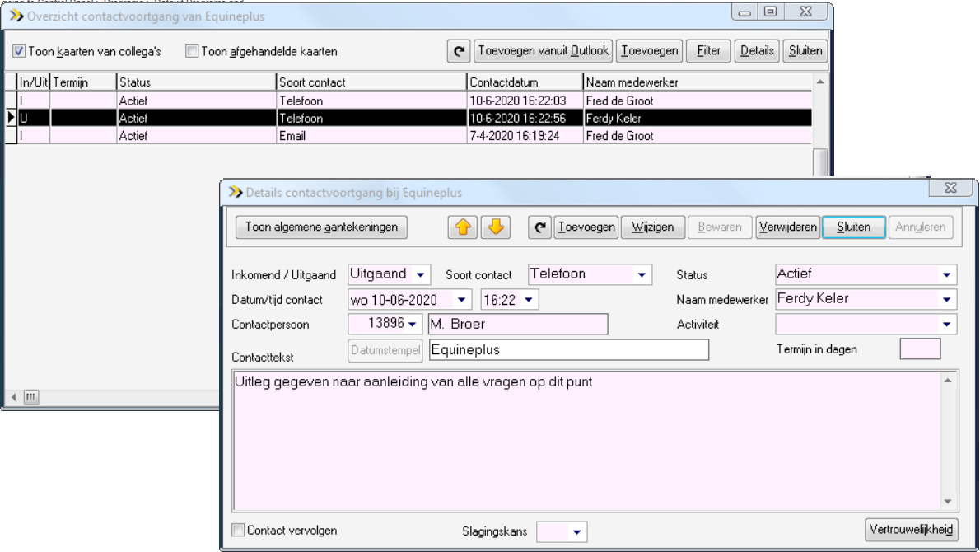Check the Contact vervolgen box

click(x=238, y=531)
